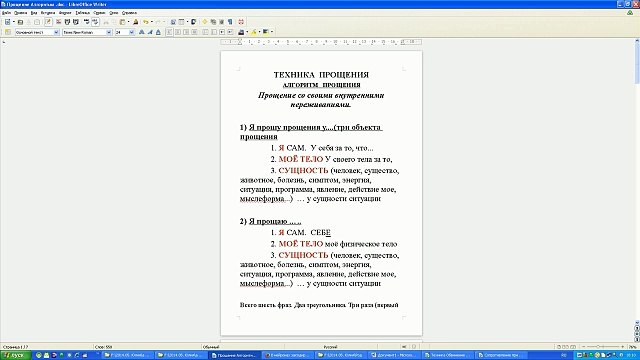Insert a hyperlink using the Hyperlink icon
Screen dimensions: 640x360
[x=173, y=22]
